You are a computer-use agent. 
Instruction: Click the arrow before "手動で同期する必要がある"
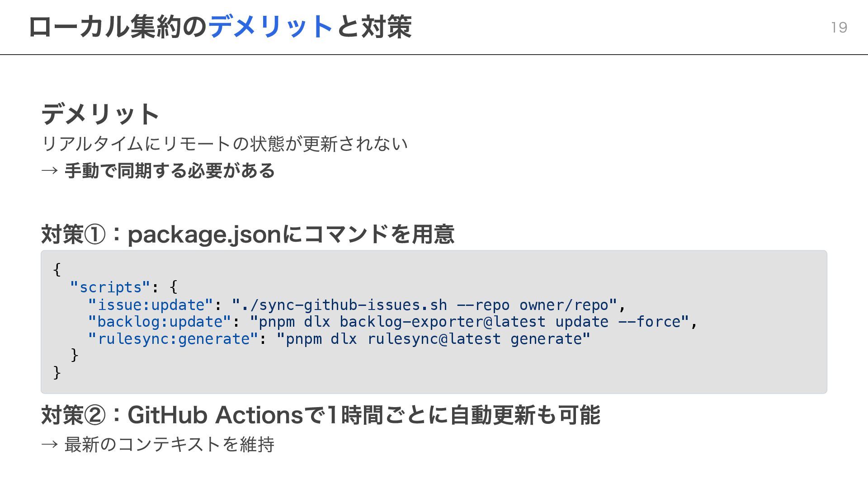pos(49,171)
